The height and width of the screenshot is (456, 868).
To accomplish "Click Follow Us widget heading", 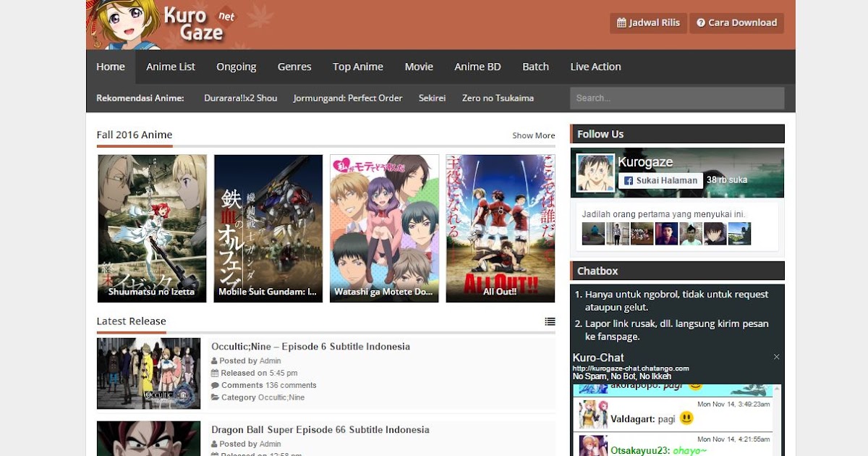I will click(600, 134).
